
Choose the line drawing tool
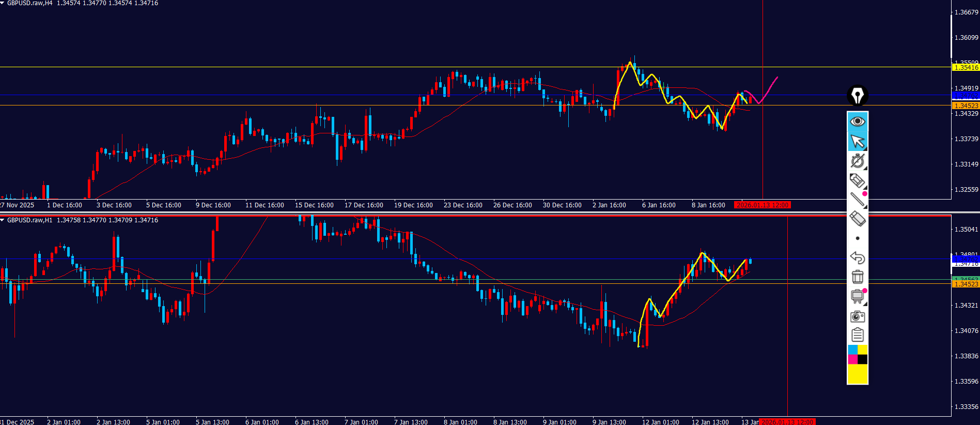[x=858, y=200]
